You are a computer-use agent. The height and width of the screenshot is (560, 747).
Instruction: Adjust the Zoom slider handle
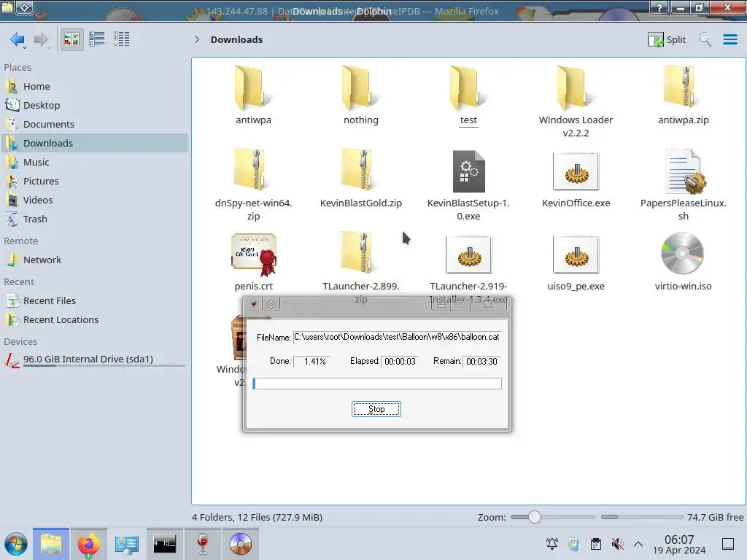click(x=535, y=517)
